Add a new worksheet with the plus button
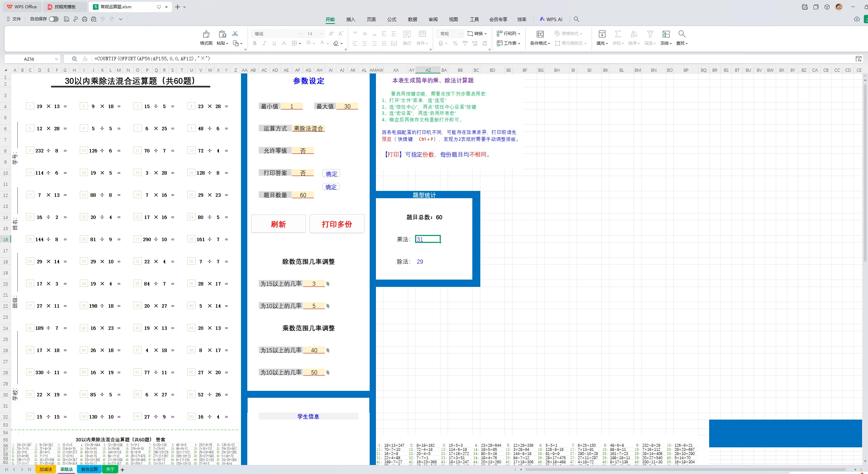 coord(122,469)
